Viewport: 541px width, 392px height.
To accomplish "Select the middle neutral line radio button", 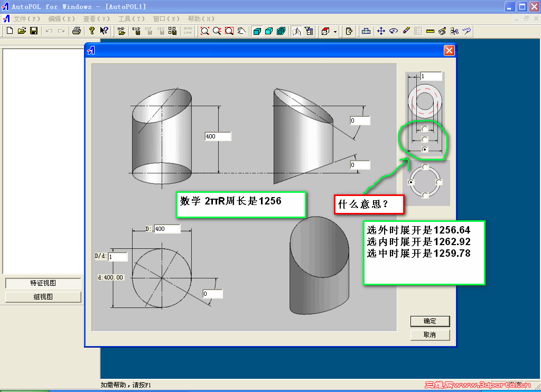I will coord(425,141).
